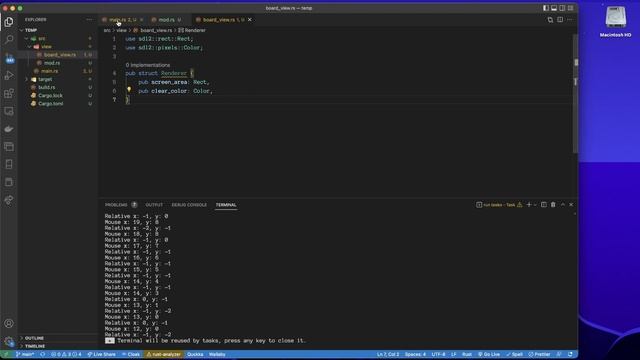The width and height of the screenshot is (640, 360).
Task: Select the TERMINAL panel tab
Action: click(226, 204)
